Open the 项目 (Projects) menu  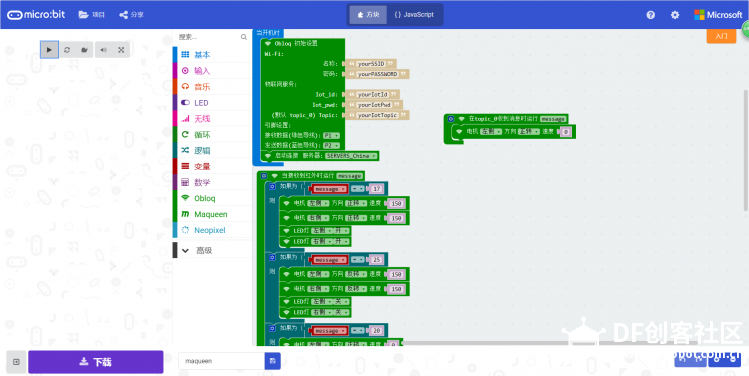pos(92,15)
